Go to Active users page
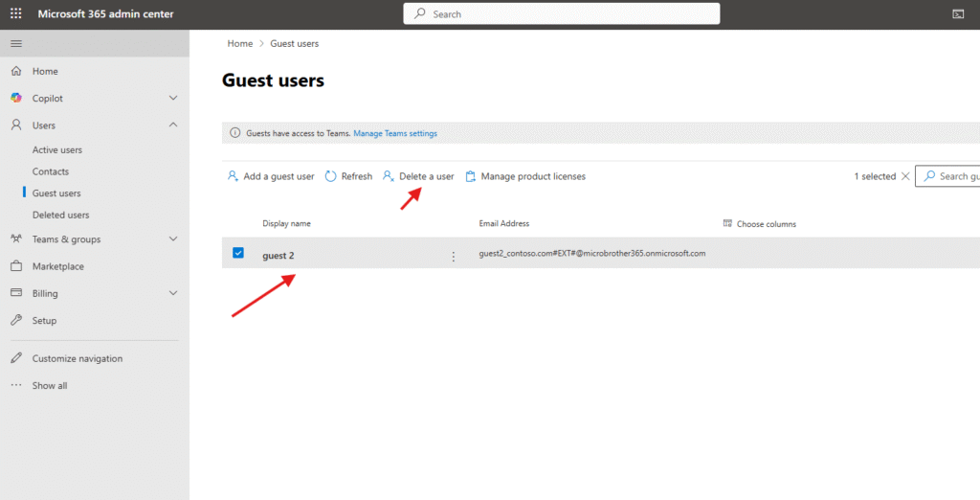Viewport: 980px width, 500px height. (57, 149)
